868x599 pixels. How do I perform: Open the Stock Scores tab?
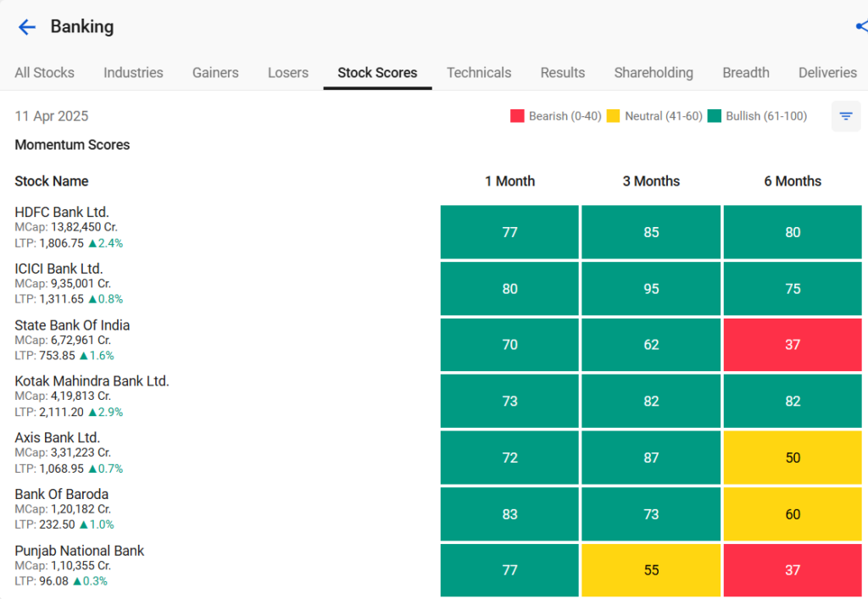point(377,73)
